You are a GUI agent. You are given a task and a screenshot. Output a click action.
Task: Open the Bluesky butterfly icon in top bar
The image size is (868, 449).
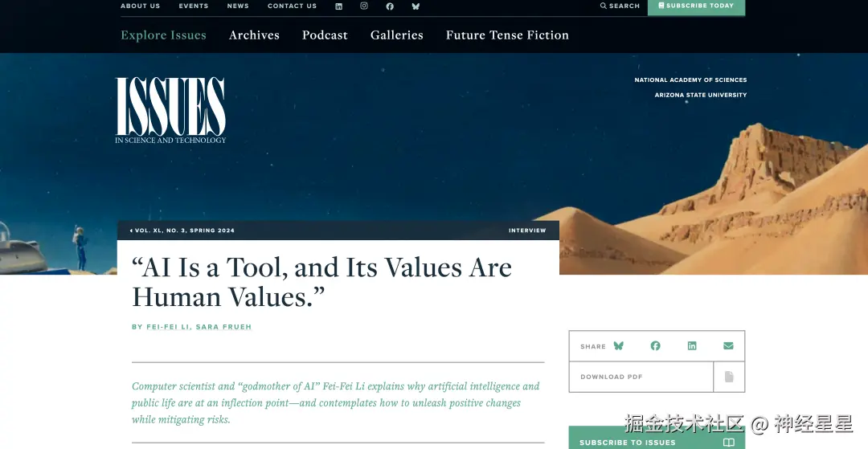416,6
